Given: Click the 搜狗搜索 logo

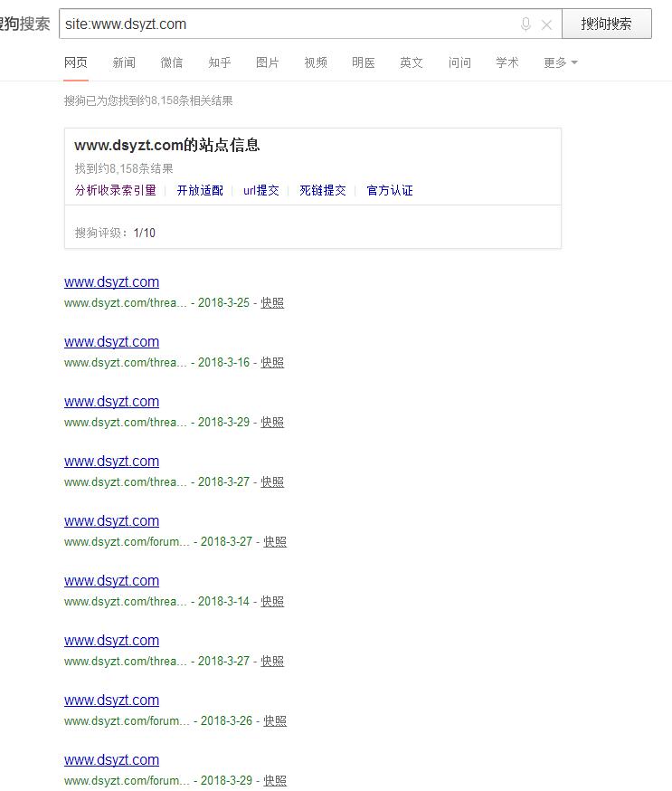Looking at the screenshot, I should pyautogui.click(x=24, y=24).
